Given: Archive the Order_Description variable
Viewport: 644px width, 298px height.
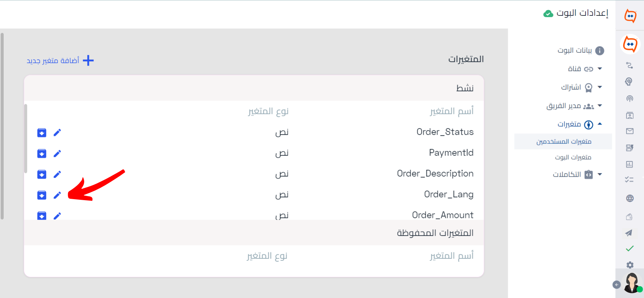Looking at the screenshot, I should pos(42,174).
